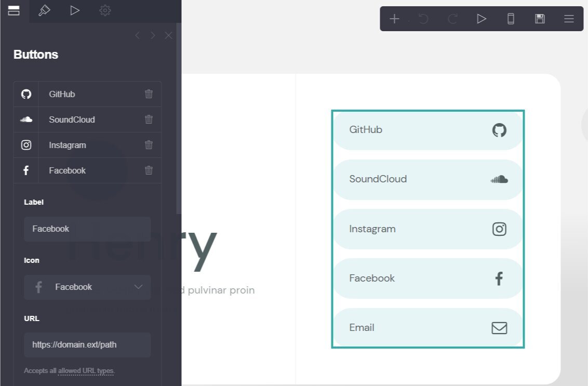Click the GitHub button on canvas
The image size is (588, 386).
click(428, 130)
